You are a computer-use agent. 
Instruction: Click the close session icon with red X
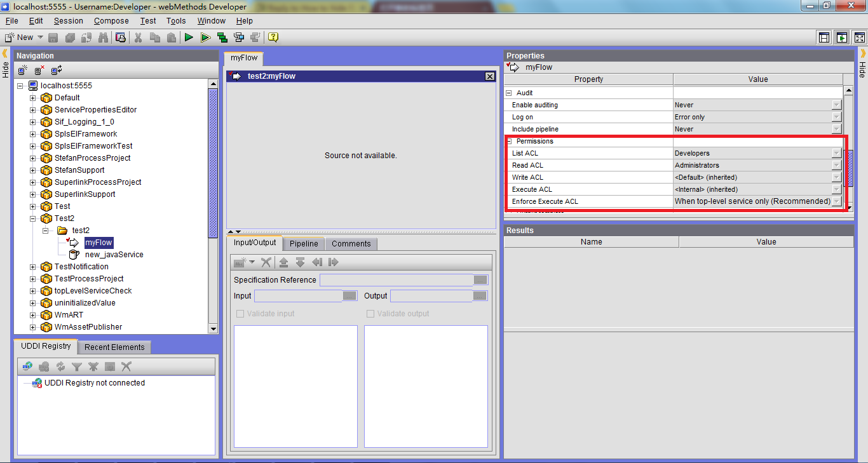coord(39,70)
